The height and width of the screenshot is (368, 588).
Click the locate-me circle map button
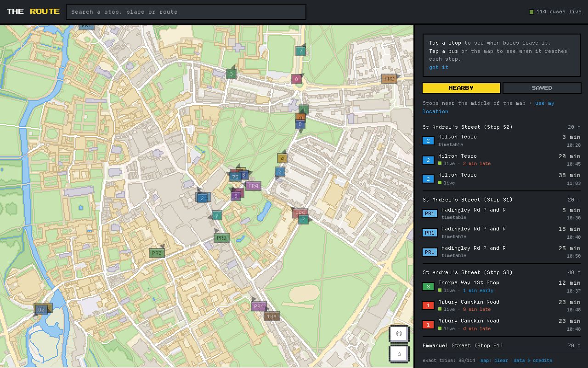(399, 333)
